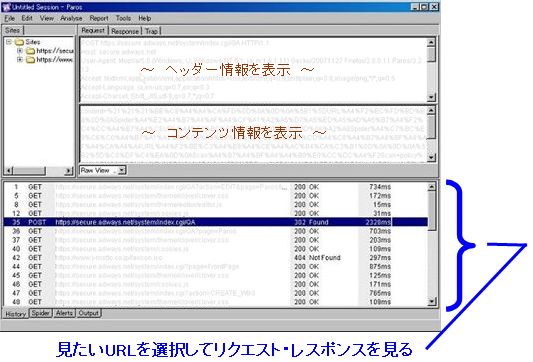Switch to the Alerts tab
Screen dimensions: 533x362
pos(64,313)
